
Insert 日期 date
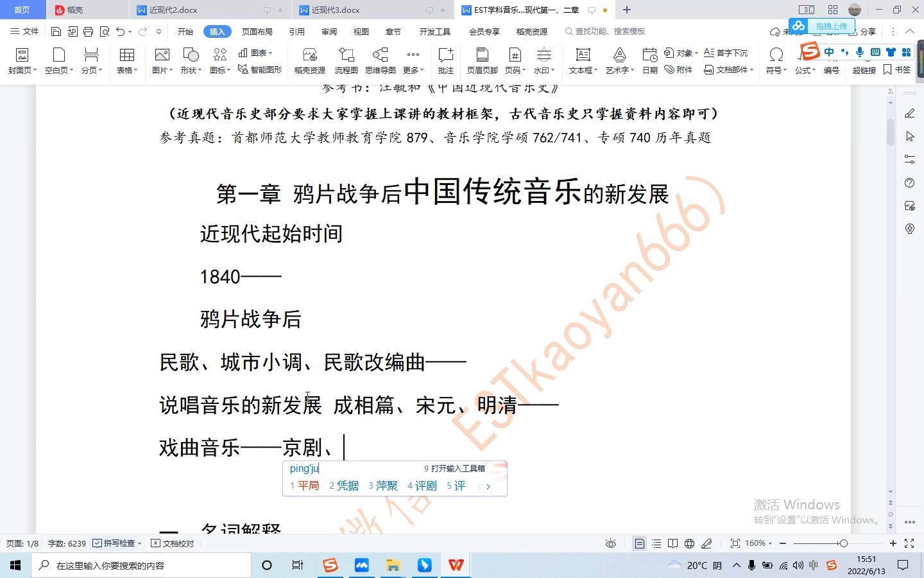[x=650, y=61]
